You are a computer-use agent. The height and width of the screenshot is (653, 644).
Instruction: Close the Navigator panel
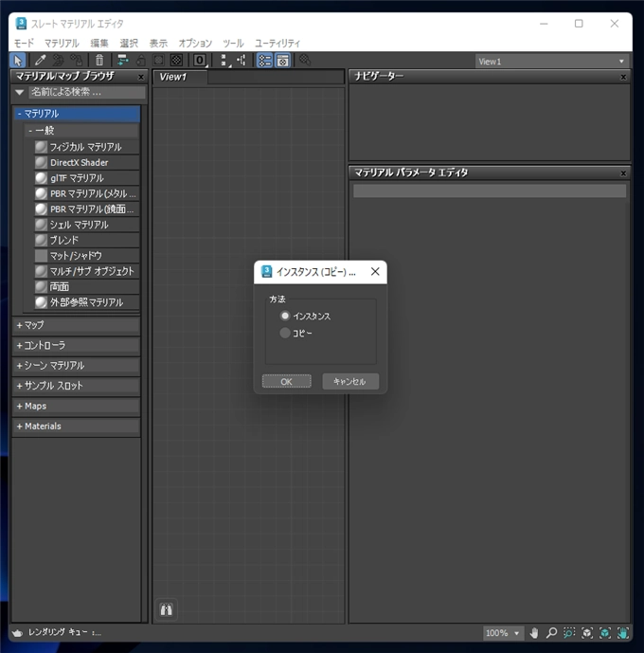pos(623,77)
